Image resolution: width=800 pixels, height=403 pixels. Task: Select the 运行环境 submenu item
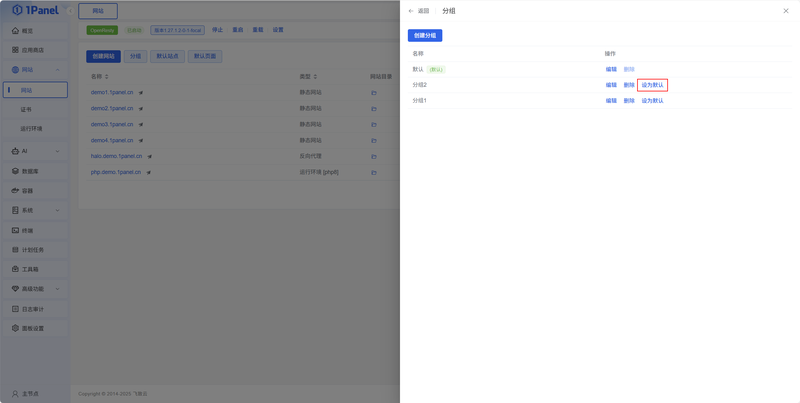tap(35, 129)
